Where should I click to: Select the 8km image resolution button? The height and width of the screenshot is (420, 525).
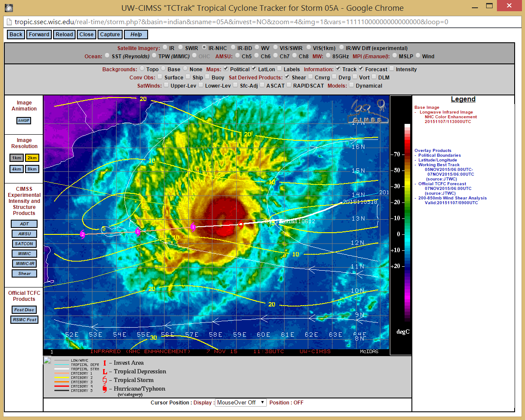click(32, 169)
